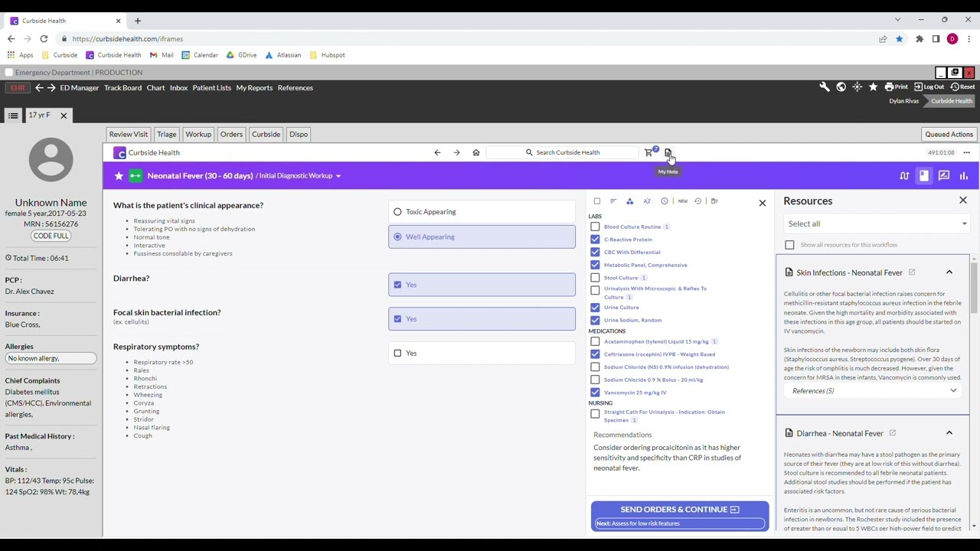The image size is (980, 551).
Task: Check the Stool Culture order
Action: (x=595, y=278)
